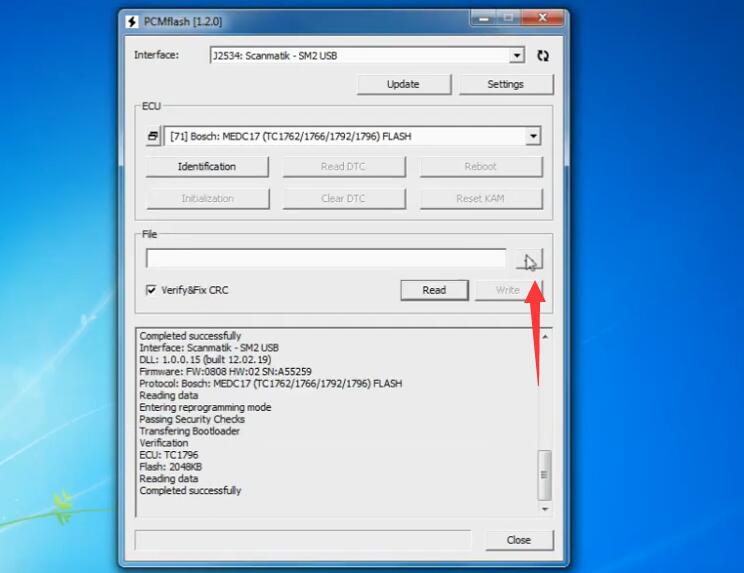Click log line 'DLL: 1.0.0.15 (built 12.02.19)'
Image resolution: width=744 pixels, height=573 pixels.
[x=205, y=360]
